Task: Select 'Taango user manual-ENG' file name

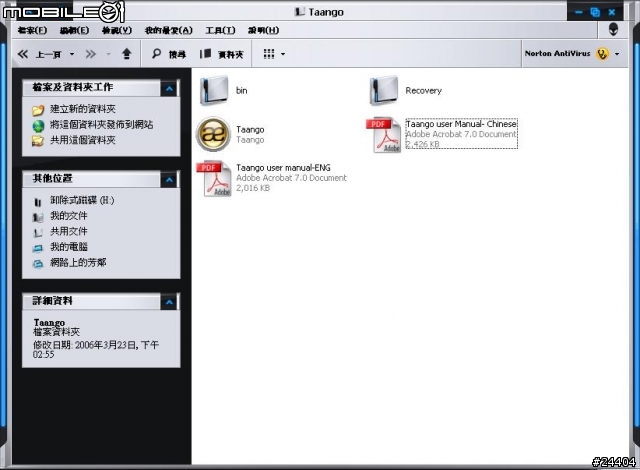Action: tap(283, 168)
